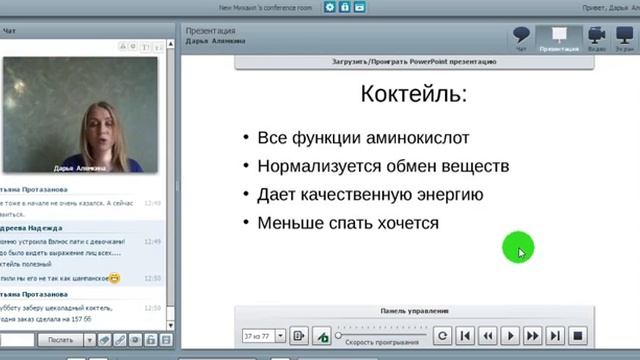The image size is (640, 360).
Task: Click the Чат panel header
Action: tap(87, 31)
